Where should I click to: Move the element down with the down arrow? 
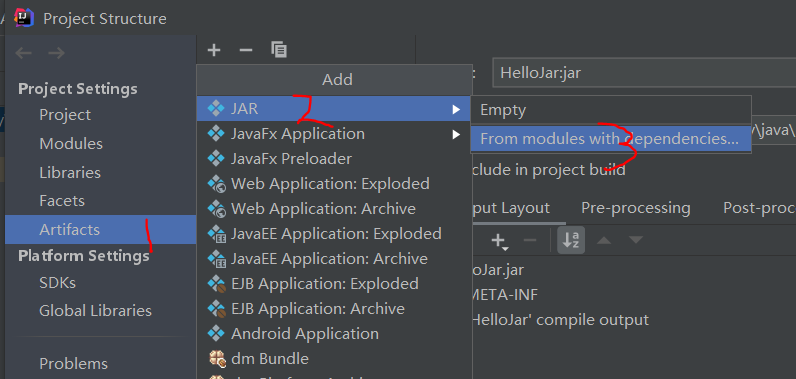636,239
